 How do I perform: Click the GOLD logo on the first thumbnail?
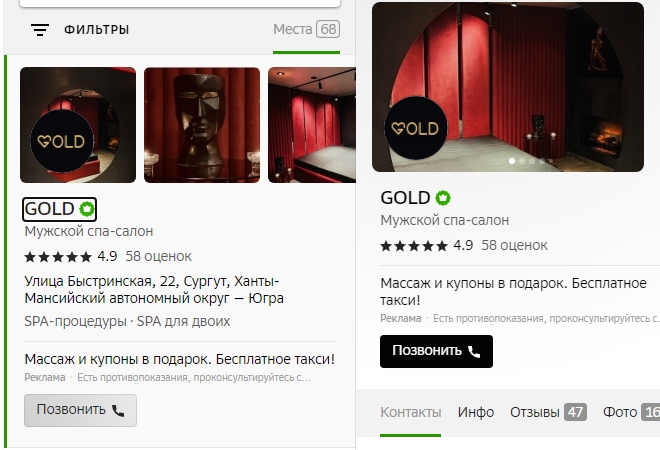pos(62,141)
